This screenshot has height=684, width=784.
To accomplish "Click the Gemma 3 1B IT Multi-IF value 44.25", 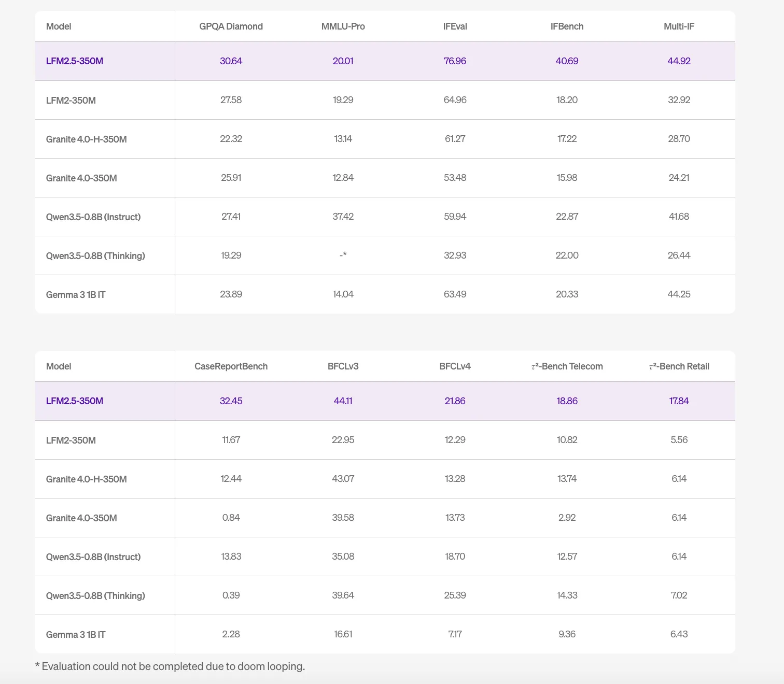I will [x=679, y=294].
